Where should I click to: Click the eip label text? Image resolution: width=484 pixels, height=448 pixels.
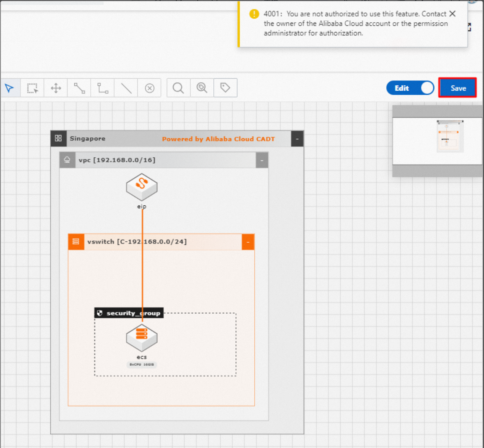[142, 207]
